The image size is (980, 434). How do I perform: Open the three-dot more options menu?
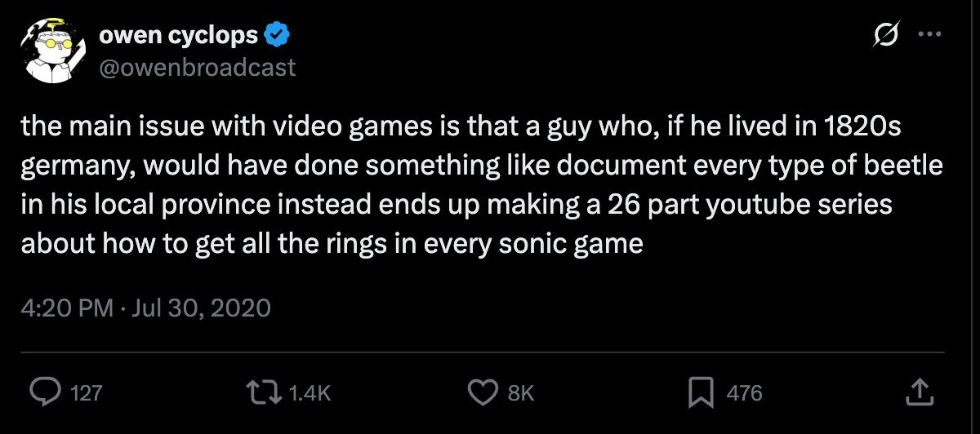(930, 35)
